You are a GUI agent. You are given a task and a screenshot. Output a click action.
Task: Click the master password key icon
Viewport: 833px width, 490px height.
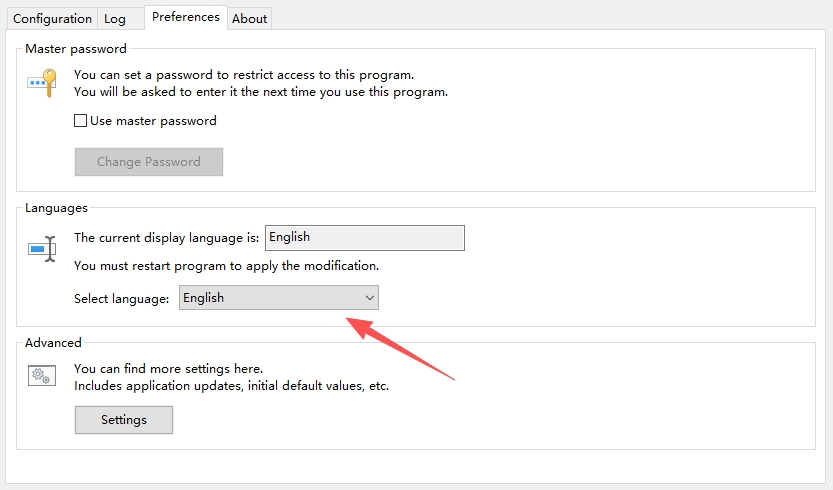point(42,82)
